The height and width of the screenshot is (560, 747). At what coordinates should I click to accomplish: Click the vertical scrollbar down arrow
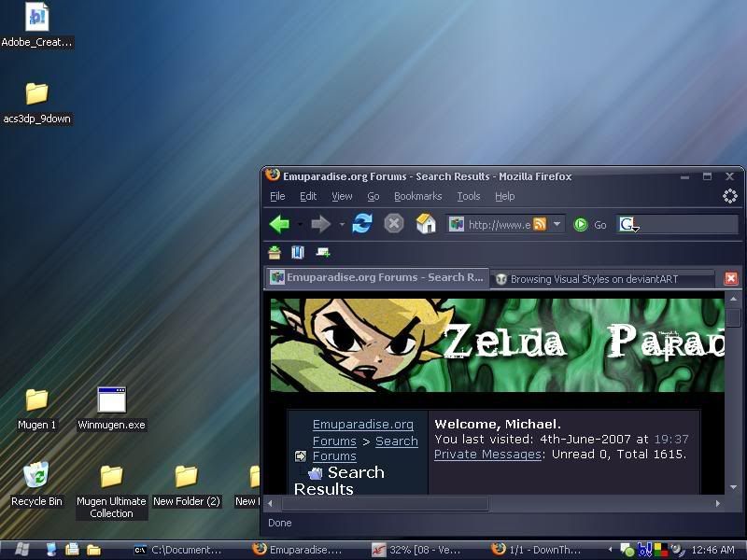pos(733,487)
